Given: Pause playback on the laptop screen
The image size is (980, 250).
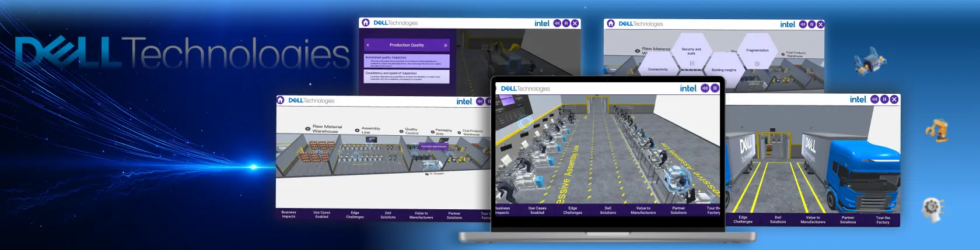Looking at the screenshot, I should [x=715, y=88].
